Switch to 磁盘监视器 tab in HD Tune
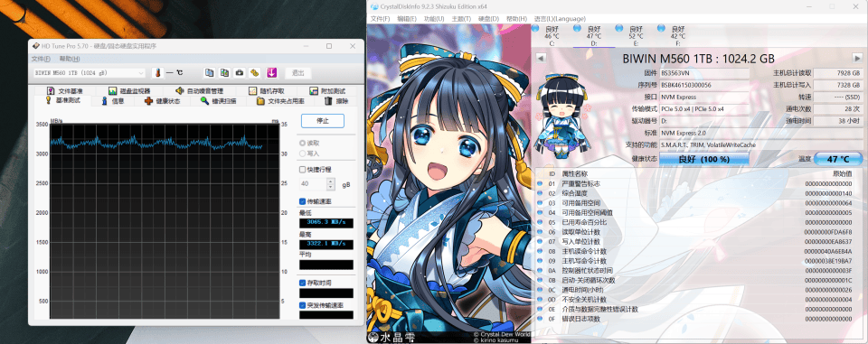The image size is (868, 344). click(x=129, y=90)
